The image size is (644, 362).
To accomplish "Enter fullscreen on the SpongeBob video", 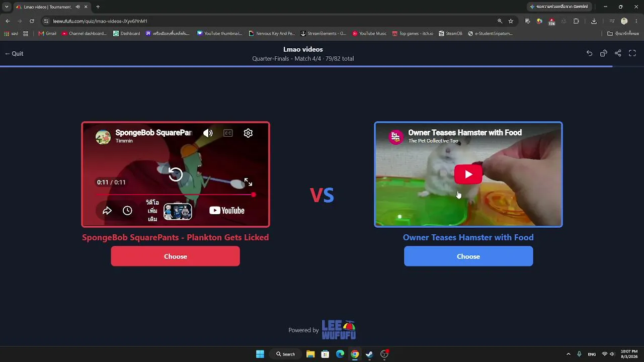I will 248,182.
